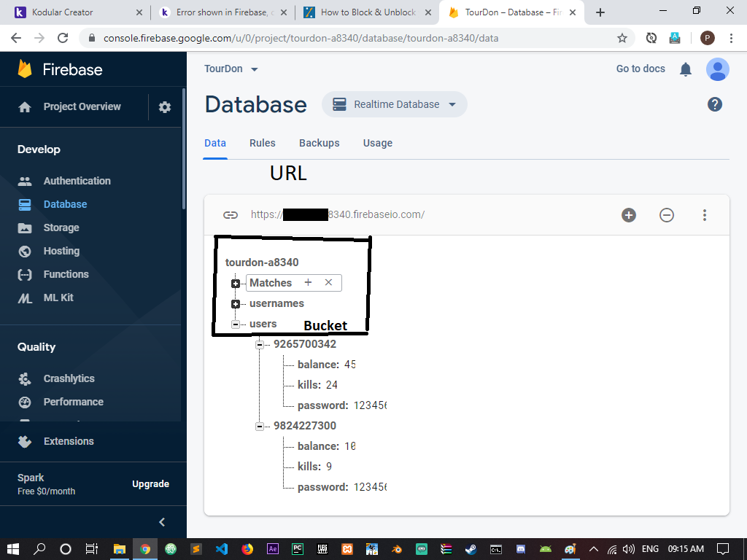Open the help question mark icon
The height and width of the screenshot is (560, 747).
coord(715,104)
